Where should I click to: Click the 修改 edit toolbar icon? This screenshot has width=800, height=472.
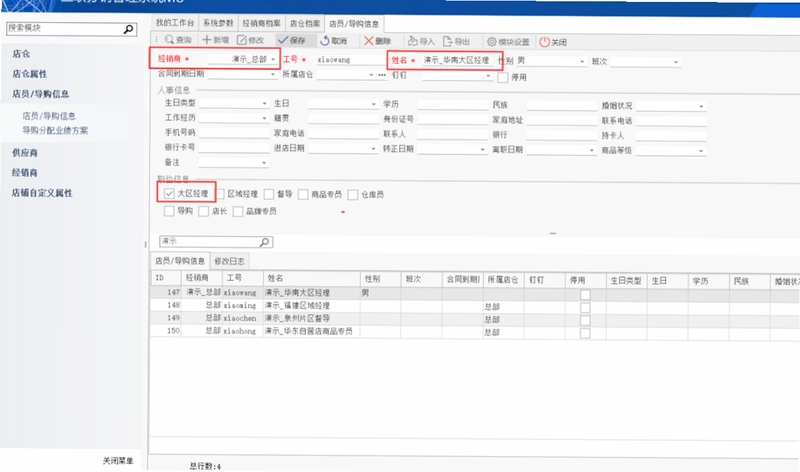click(242, 40)
